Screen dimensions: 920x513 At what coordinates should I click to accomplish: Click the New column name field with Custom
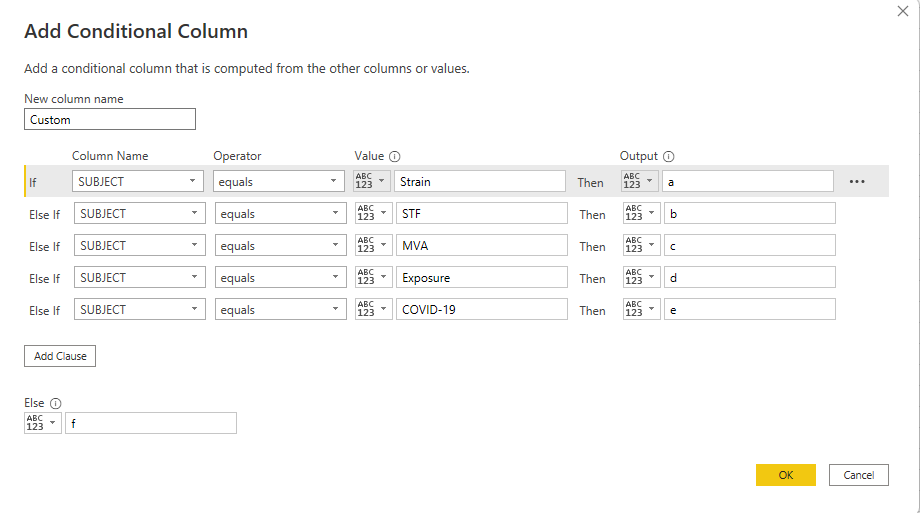click(x=110, y=119)
